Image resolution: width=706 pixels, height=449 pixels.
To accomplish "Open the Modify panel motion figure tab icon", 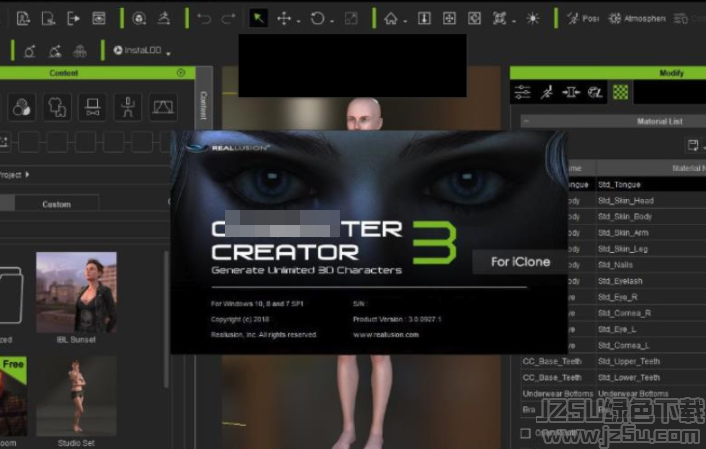I will click(x=547, y=92).
